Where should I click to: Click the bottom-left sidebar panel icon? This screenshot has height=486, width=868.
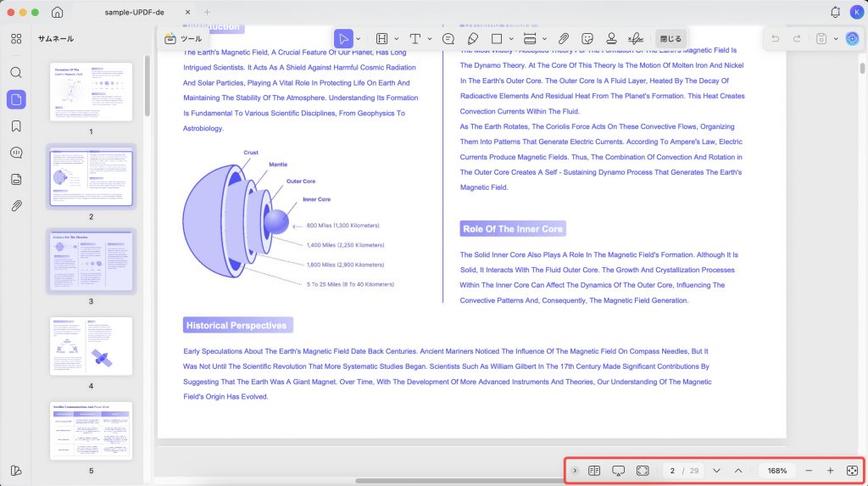click(x=16, y=471)
